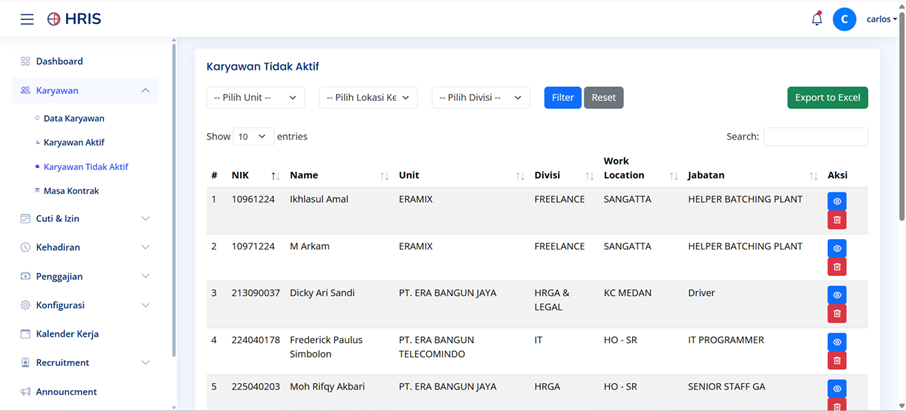Expand the Penggajian chevron
The width and height of the screenshot is (906, 411).
click(x=146, y=276)
